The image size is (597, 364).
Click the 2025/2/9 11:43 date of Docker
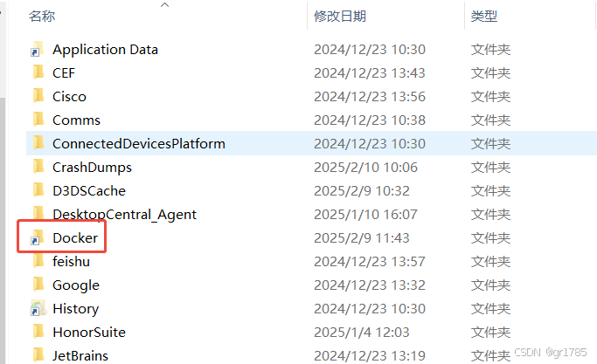coord(361,238)
